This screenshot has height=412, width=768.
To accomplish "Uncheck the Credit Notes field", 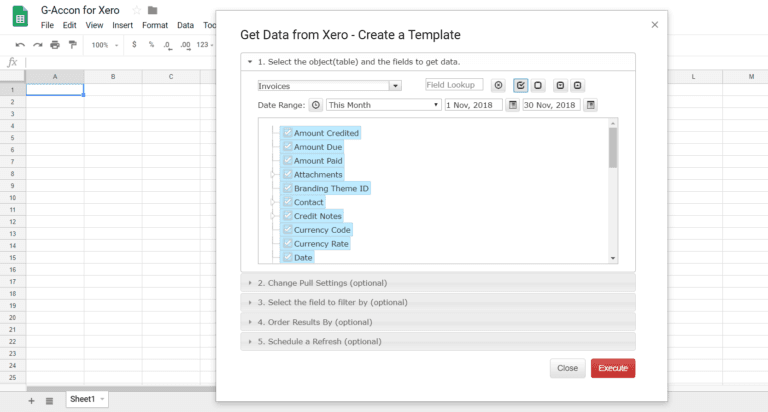I will point(288,216).
